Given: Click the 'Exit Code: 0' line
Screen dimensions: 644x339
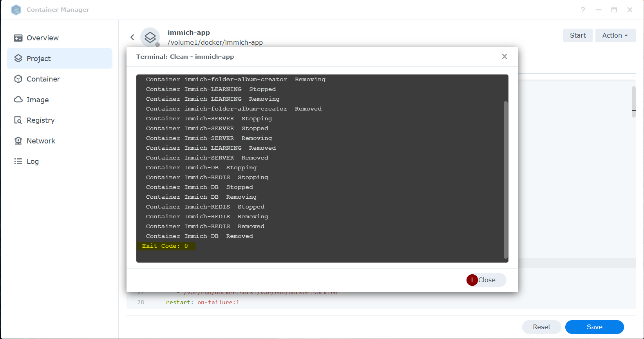Looking at the screenshot, I should tap(166, 246).
